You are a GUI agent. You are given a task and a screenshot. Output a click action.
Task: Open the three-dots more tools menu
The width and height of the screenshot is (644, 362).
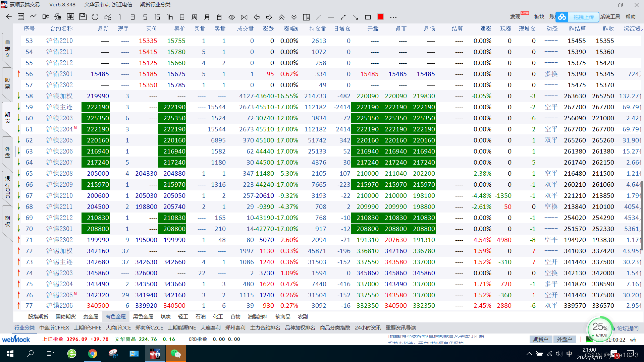(x=393, y=17)
